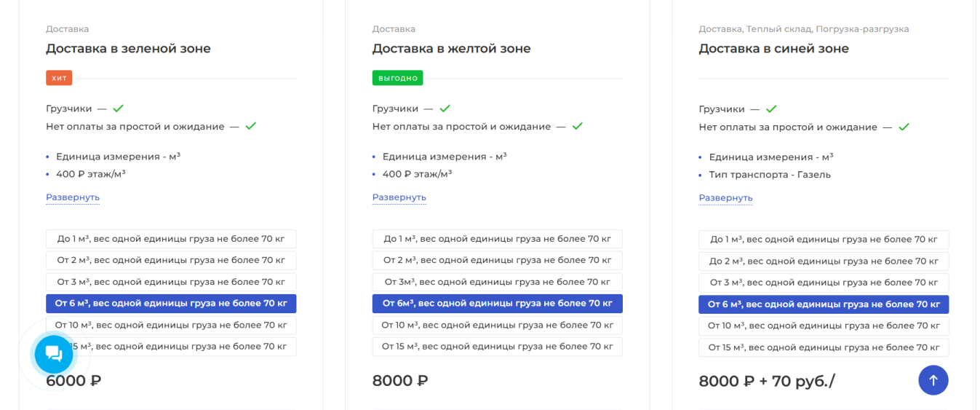Open 'Доставка в зеленой зоне' title link
The width and height of the screenshot is (980, 410).
[x=128, y=49]
